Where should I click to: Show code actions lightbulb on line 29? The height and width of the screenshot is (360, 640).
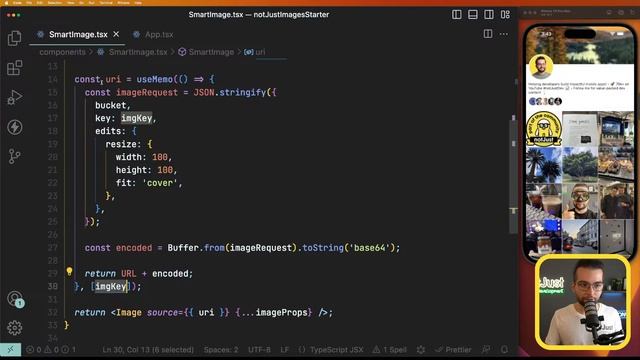(69, 271)
